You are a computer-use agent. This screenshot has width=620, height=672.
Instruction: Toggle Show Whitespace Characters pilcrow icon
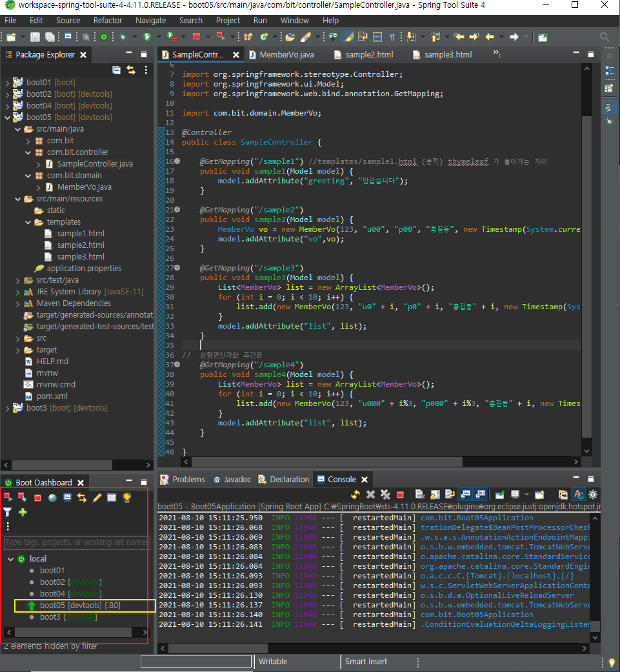[x=392, y=37]
